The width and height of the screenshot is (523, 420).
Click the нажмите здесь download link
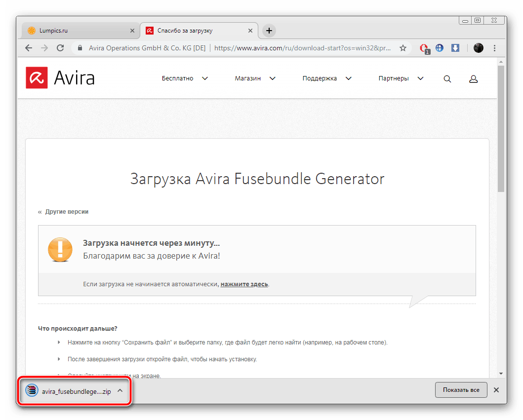click(x=244, y=284)
